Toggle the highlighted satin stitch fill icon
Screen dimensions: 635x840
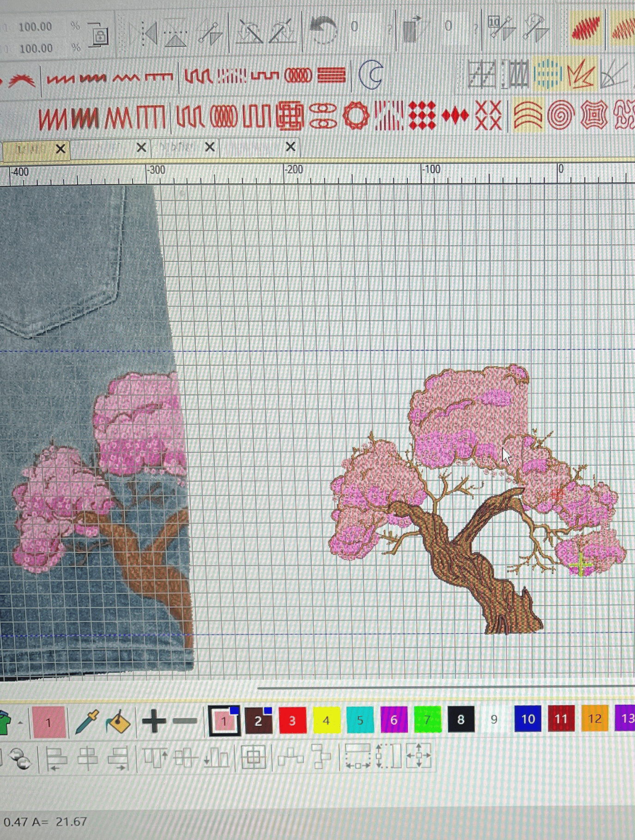point(586,29)
